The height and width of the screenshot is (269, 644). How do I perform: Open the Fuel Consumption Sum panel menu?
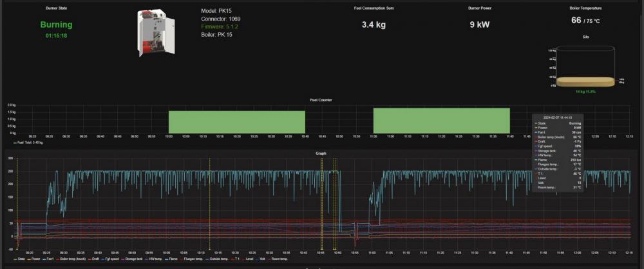(x=374, y=8)
